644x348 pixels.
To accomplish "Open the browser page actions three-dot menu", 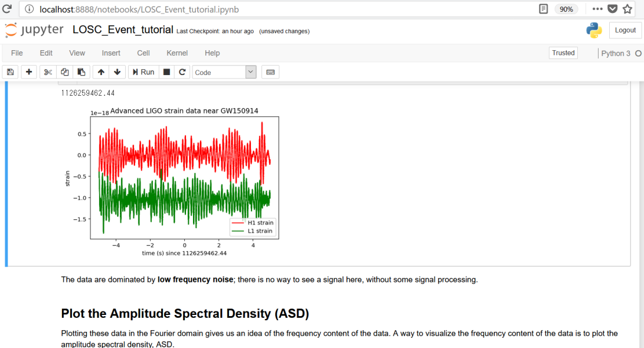I will (x=597, y=9).
